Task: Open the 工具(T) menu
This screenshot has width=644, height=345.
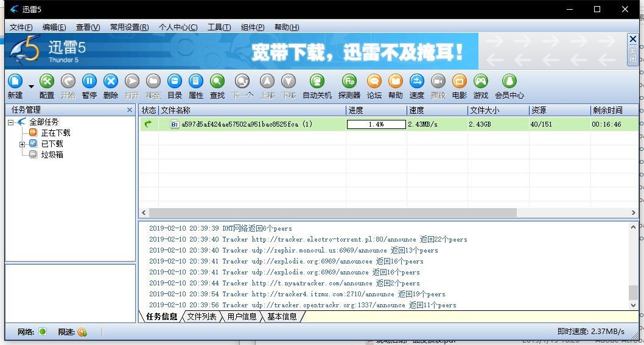Action: point(219,27)
